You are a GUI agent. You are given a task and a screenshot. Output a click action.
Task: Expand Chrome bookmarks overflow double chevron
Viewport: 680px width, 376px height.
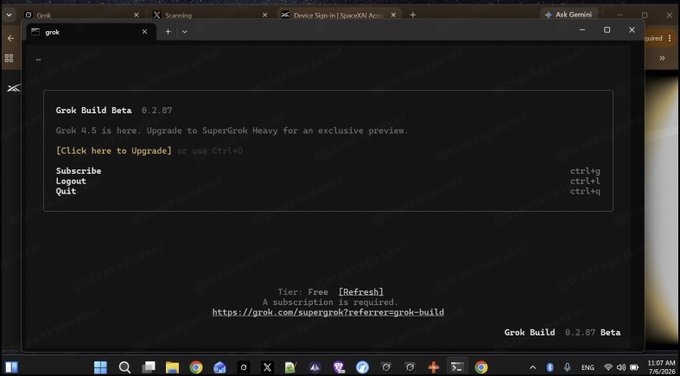(x=662, y=58)
